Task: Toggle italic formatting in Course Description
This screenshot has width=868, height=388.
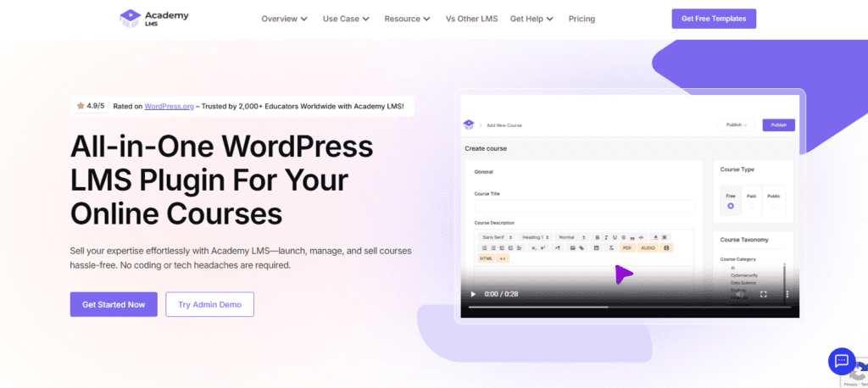Action: [606, 237]
